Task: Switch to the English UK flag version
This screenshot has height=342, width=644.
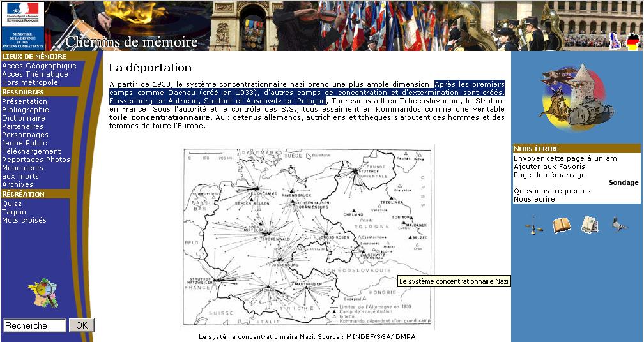Action: 615,41
